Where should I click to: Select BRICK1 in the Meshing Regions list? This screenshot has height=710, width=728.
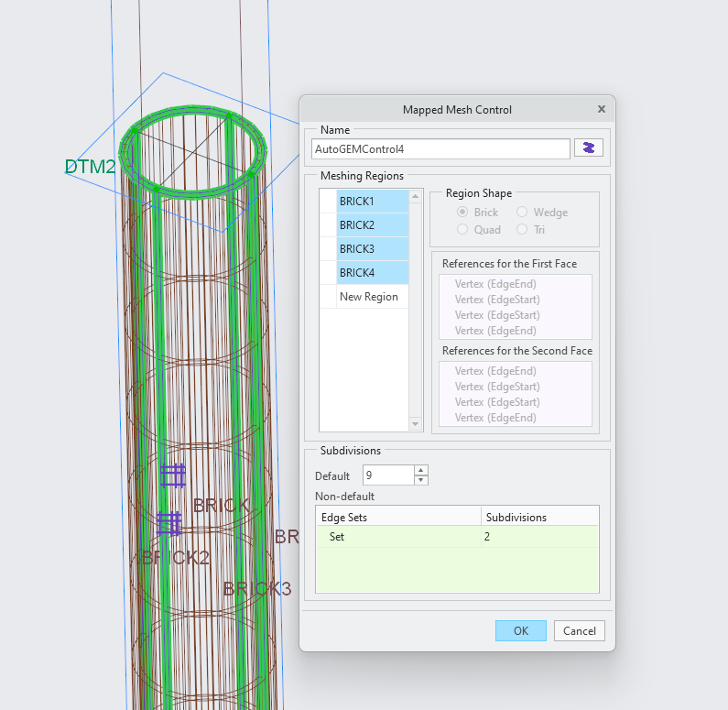click(370, 201)
